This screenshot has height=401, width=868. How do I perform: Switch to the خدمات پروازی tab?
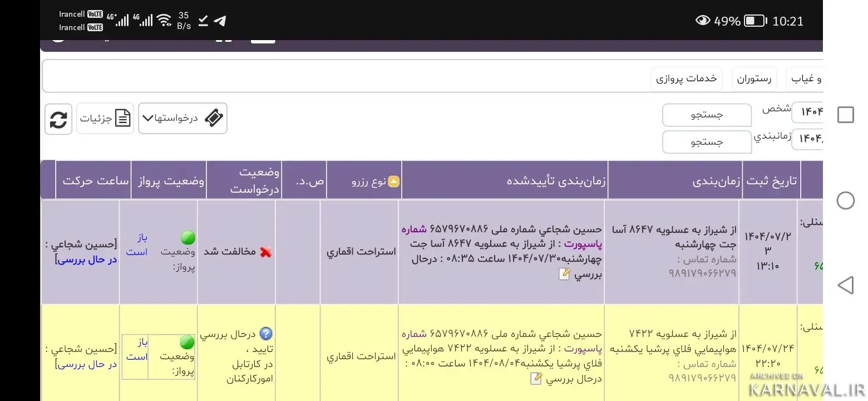click(687, 79)
